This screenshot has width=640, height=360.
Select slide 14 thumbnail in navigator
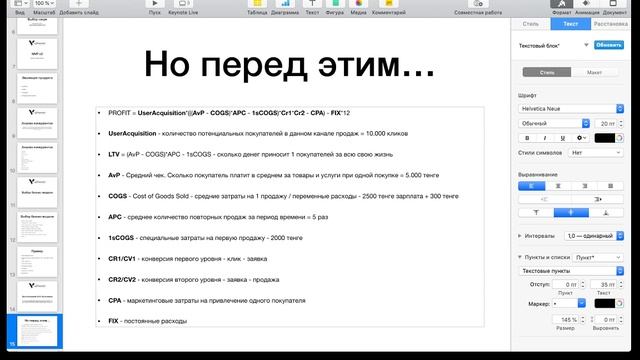click(x=37, y=296)
